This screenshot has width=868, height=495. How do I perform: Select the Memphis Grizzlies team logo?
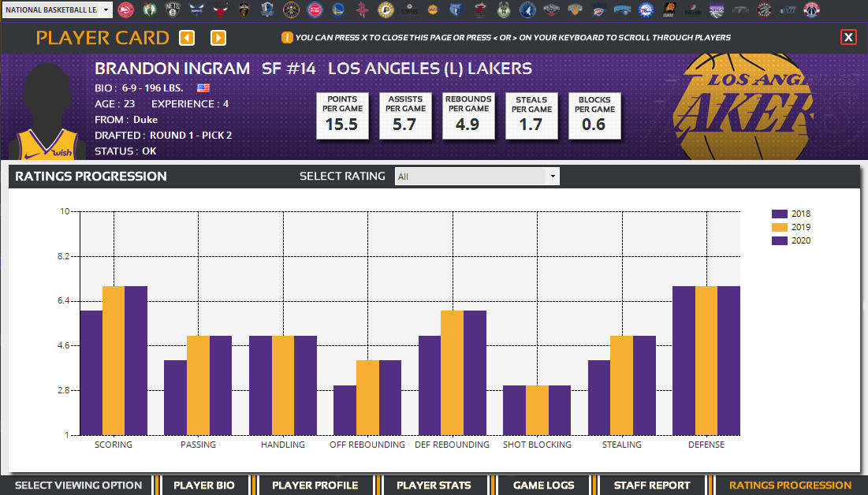pos(456,9)
